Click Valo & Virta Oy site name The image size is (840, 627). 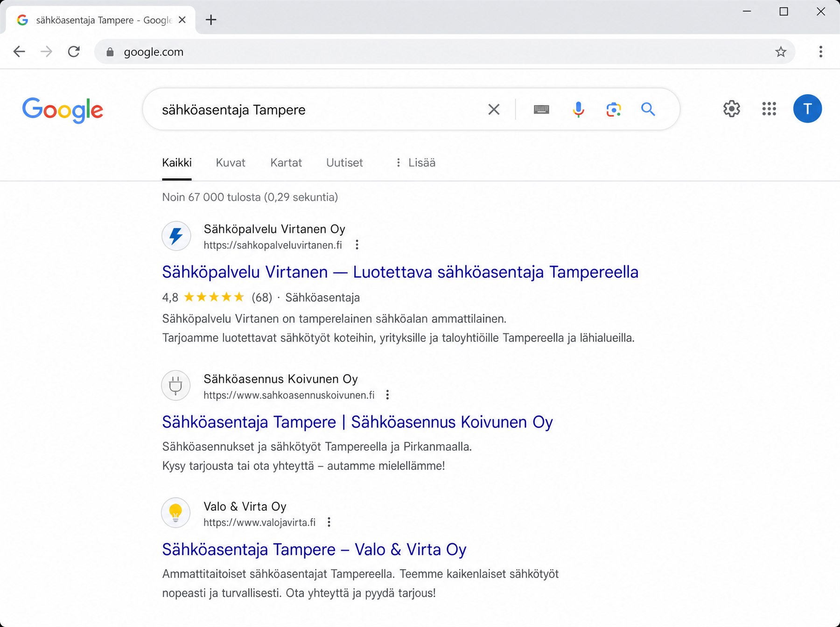click(x=245, y=507)
